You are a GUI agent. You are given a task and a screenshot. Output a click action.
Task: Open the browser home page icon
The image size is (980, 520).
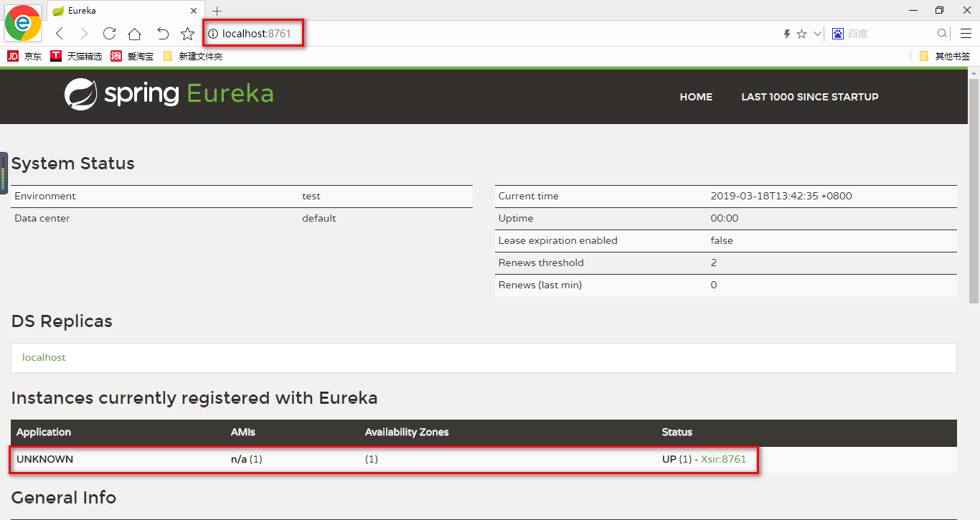coord(134,34)
